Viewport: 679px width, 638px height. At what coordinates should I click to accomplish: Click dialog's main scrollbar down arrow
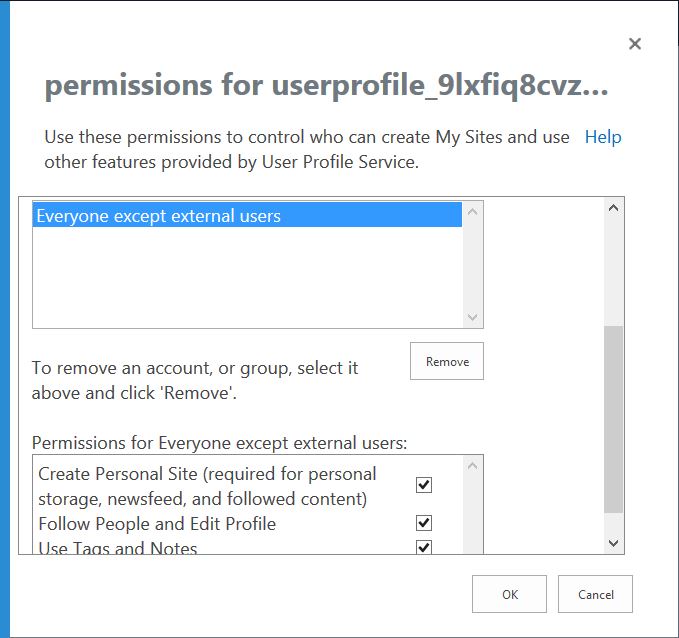click(x=614, y=543)
